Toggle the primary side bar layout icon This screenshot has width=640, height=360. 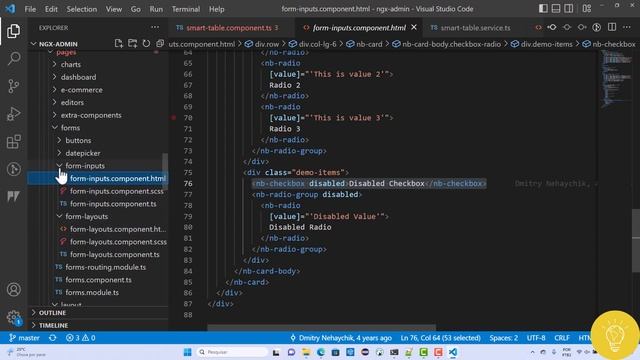point(543,9)
